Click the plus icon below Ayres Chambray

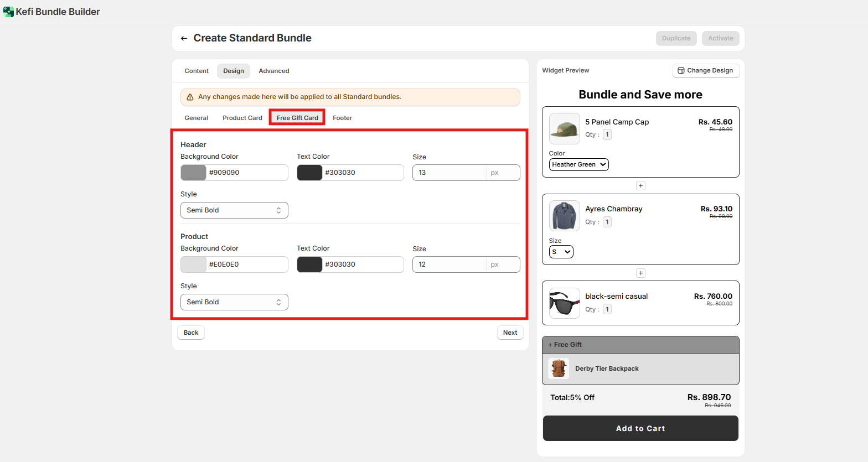coord(640,273)
